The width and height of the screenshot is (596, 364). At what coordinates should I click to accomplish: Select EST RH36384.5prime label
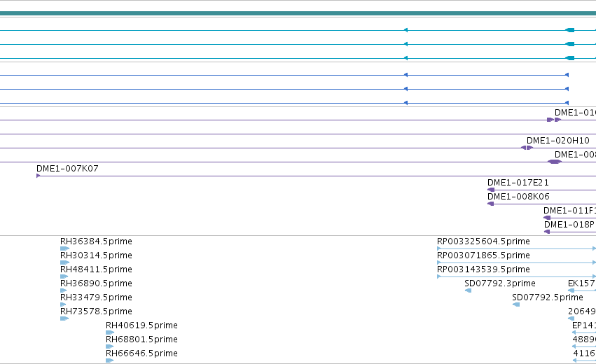[96, 241]
